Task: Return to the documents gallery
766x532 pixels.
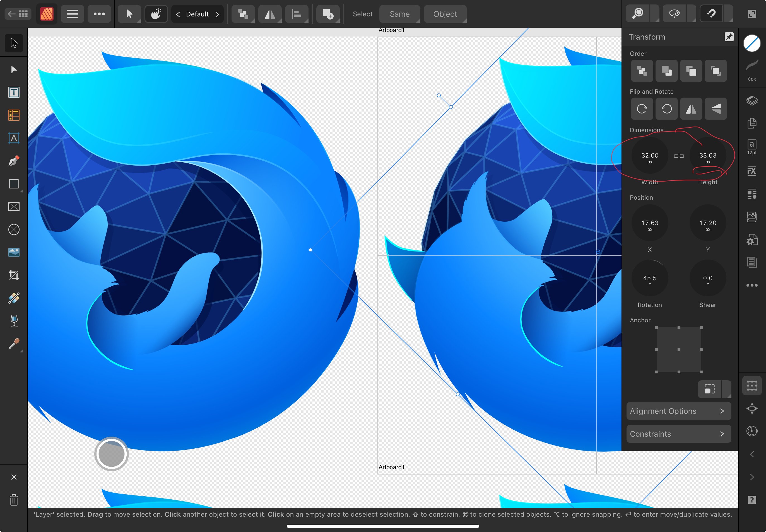Action: [18, 14]
